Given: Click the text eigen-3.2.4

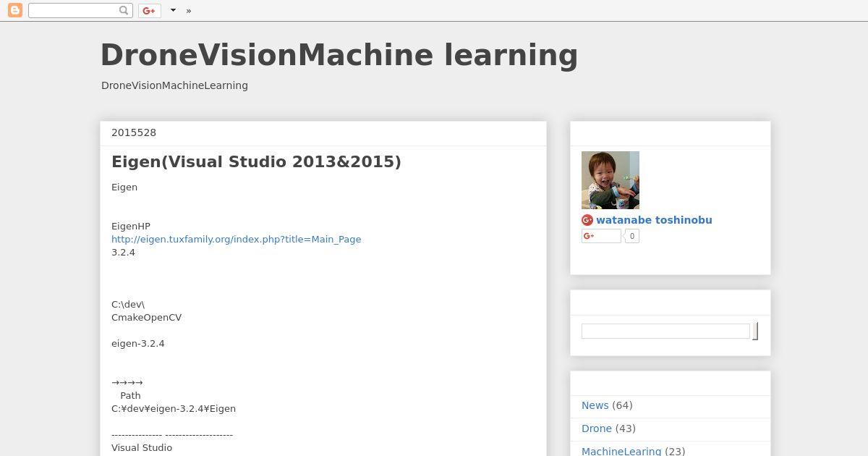Looking at the screenshot, I should tap(138, 343).
